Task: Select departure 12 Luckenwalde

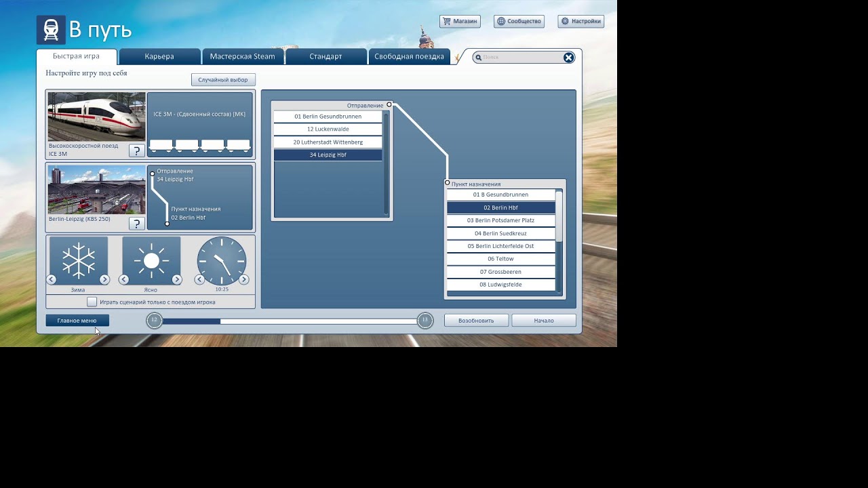Action: (328, 129)
